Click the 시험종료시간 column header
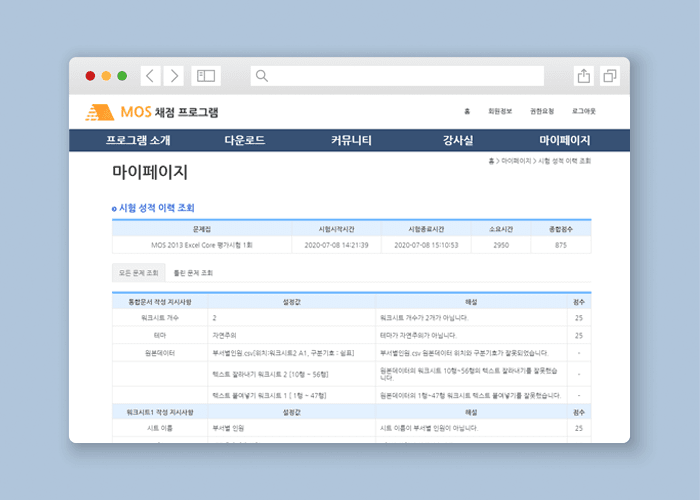 click(x=426, y=229)
